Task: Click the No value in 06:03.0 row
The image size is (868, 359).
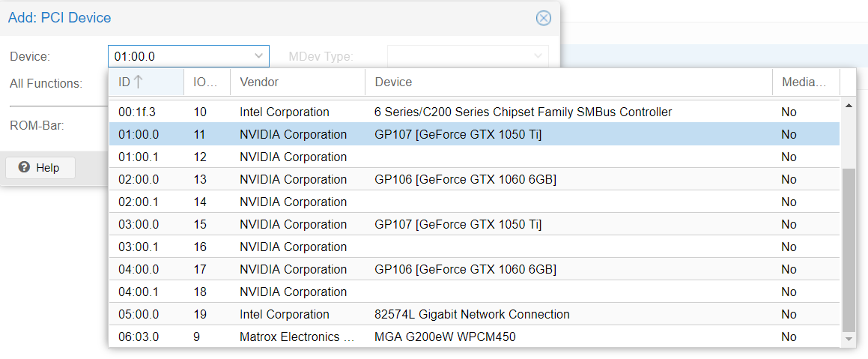Action: (789, 337)
